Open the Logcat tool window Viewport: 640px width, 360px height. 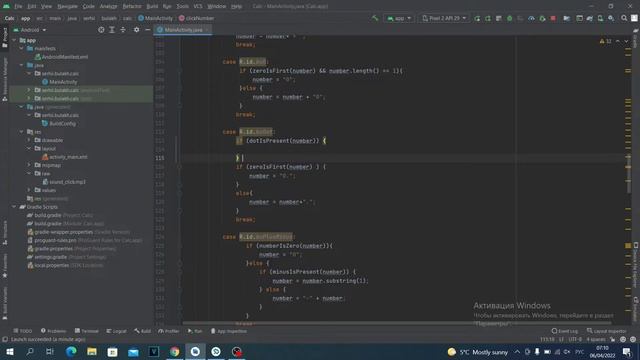pyautogui.click(x=116, y=331)
